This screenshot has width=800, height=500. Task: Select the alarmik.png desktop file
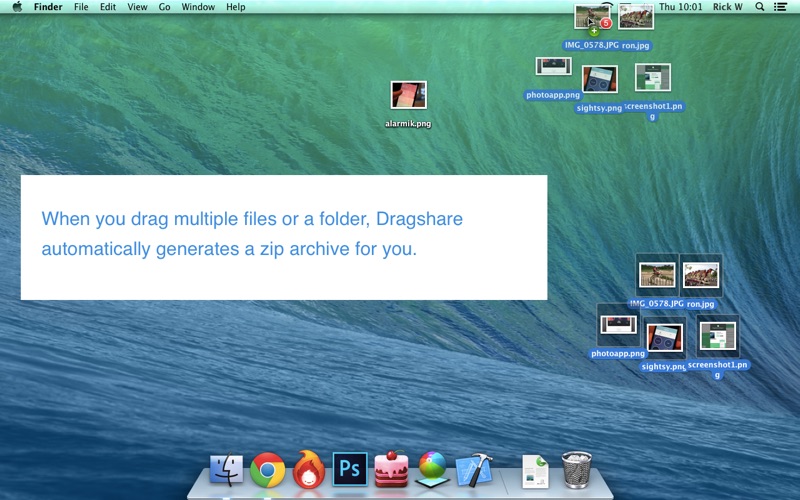408,96
